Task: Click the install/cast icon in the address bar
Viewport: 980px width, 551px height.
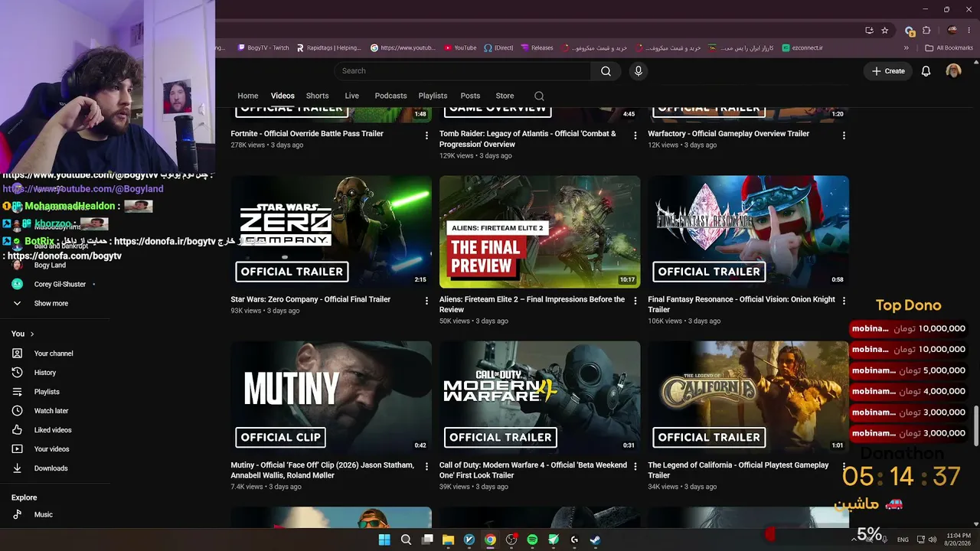Action: pyautogui.click(x=869, y=31)
